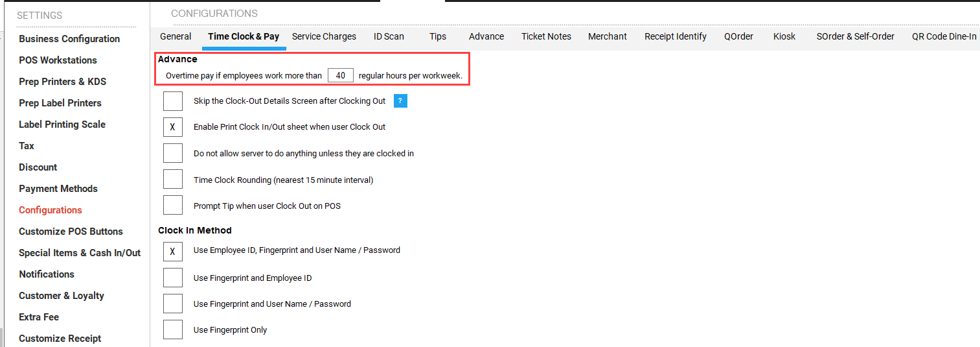Tick Do not allow server unless clocked in
The image size is (980, 347).
click(173, 154)
